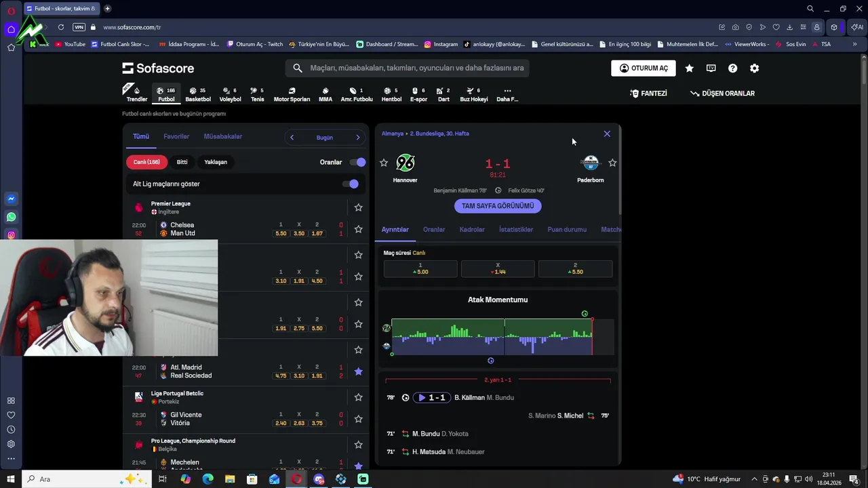
Task: Favorite the Liga Portugal Betclic star
Action: [358, 397]
